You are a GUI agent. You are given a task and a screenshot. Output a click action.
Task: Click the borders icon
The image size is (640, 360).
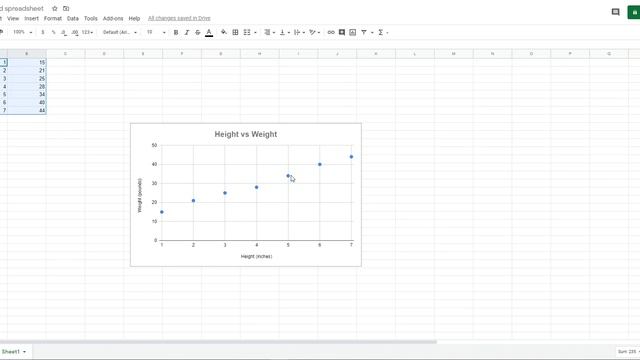tap(235, 32)
